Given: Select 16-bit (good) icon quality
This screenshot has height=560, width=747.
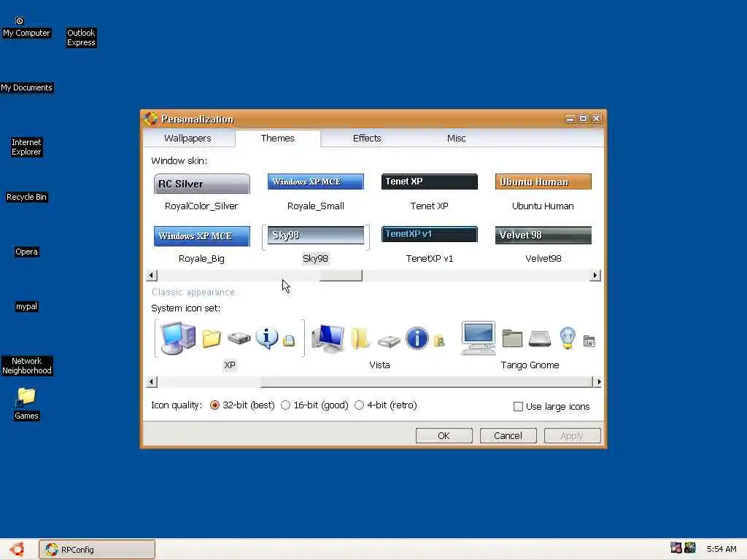Looking at the screenshot, I should [x=285, y=405].
